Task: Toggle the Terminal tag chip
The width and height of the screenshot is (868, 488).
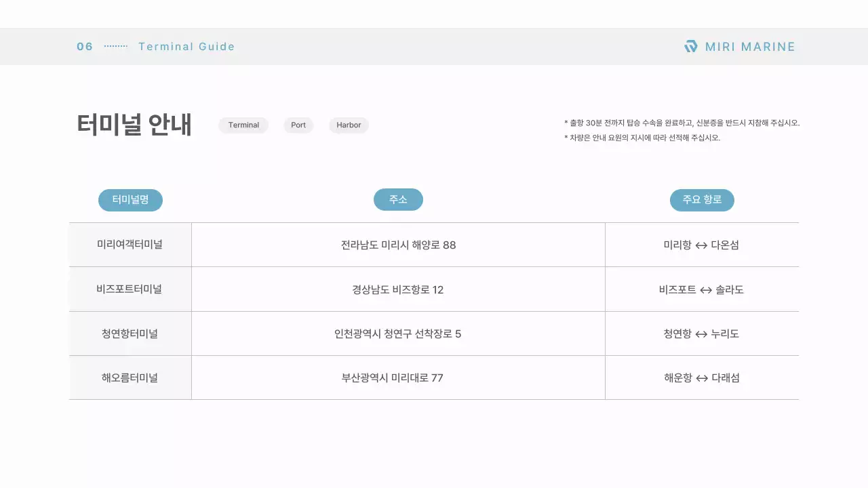Action: 243,125
